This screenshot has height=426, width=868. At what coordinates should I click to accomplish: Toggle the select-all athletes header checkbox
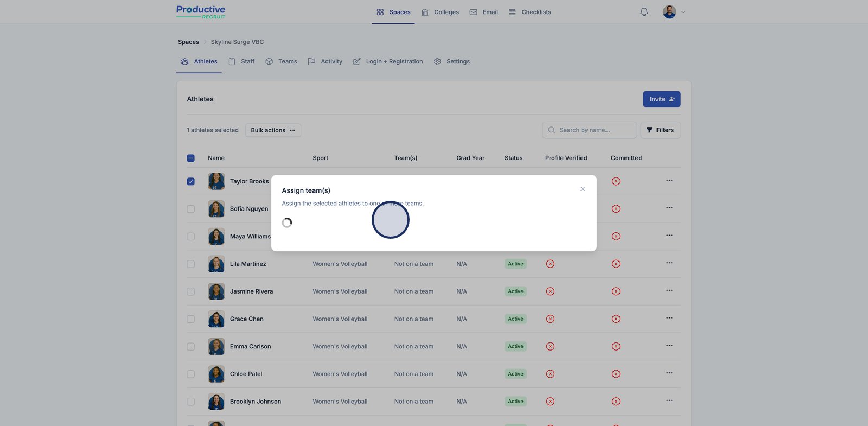click(x=191, y=158)
